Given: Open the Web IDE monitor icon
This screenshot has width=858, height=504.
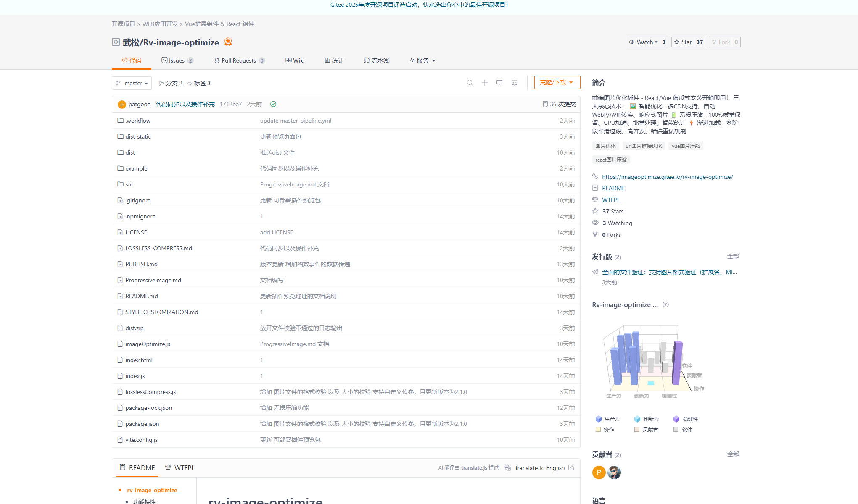Looking at the screenshot, I should click(499, 83).
